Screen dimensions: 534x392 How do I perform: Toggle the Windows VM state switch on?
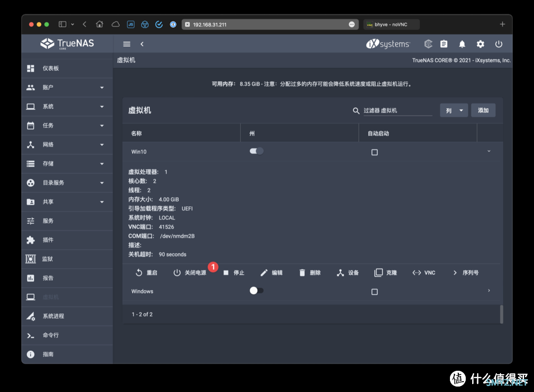coord(257,291)
